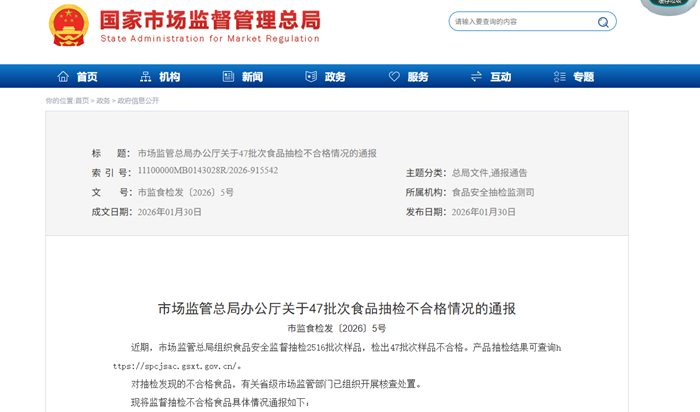The width and height of the screenshot is (700, 412).
Task: Click the large article headline 市场监管总局办公厅关于47批次食品
Action: (x=337, y=308)
